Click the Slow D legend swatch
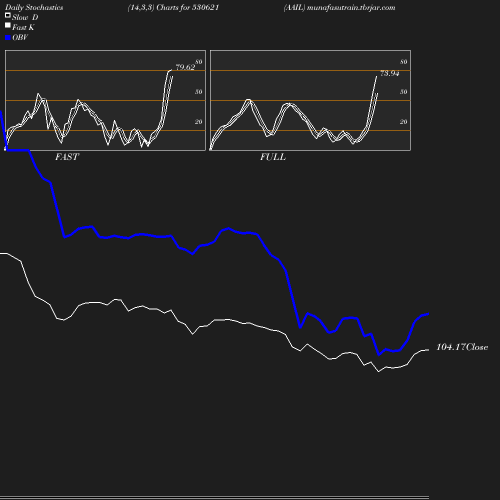Screen dimensions: 500x500 tap(8, 15)
